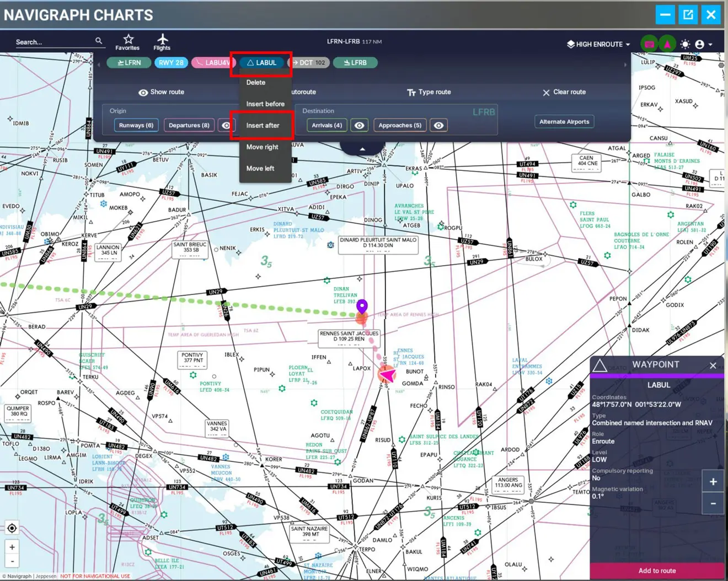Click Clear route button

(x=564, y=92)
